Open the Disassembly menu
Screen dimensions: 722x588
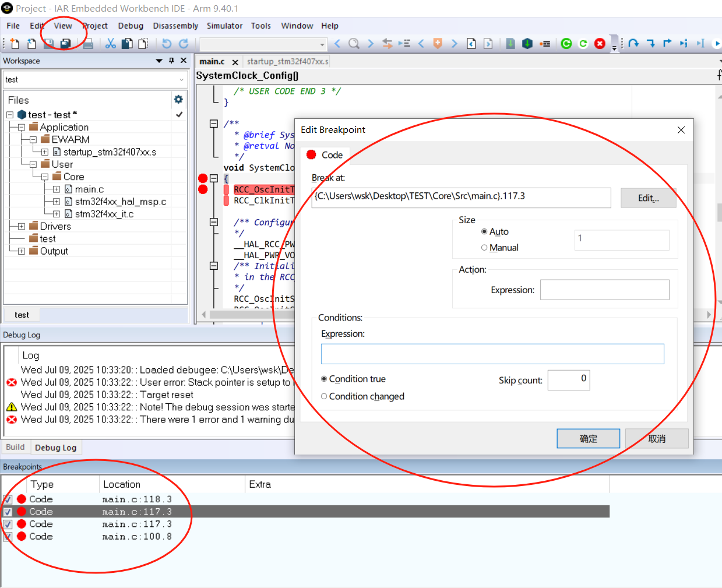click(175, 26)
